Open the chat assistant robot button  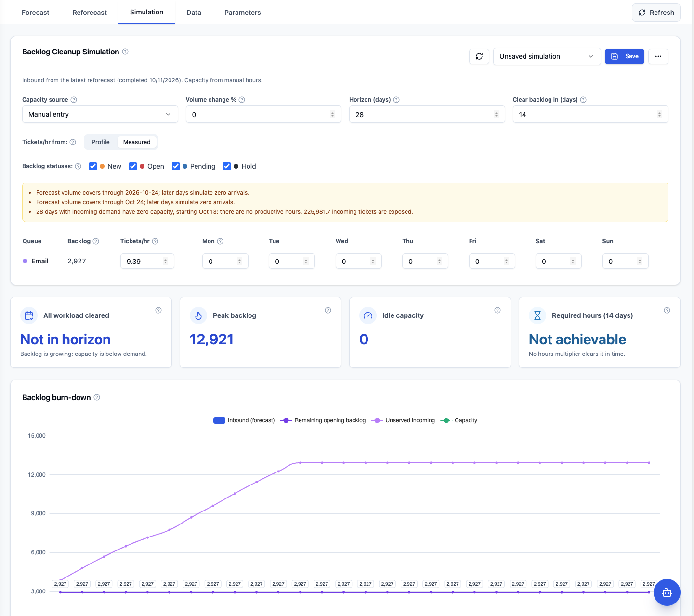(x=667, y=592)
